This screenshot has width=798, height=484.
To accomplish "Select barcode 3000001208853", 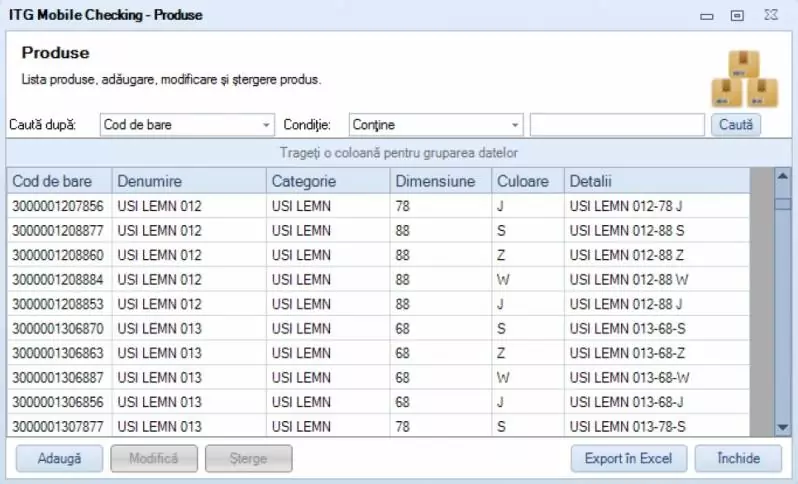I will [58, 304].
